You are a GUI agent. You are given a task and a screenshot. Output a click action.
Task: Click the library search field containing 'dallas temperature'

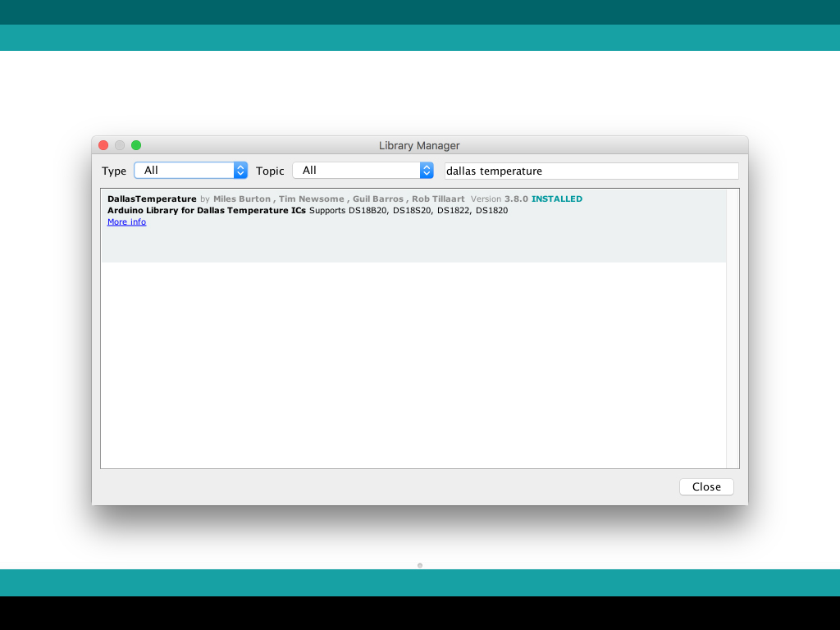tap(591, 171)
